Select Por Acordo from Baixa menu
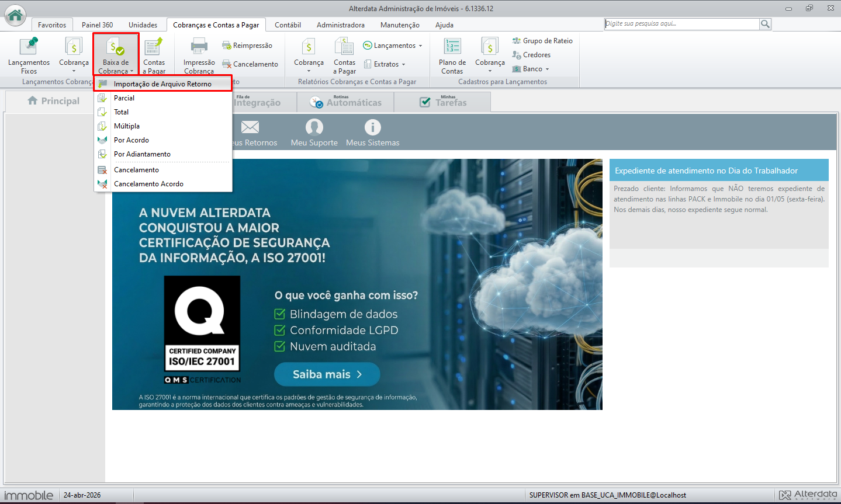This screenshot has height=504, width=841. pyautogui.click(x=163, y=140)
